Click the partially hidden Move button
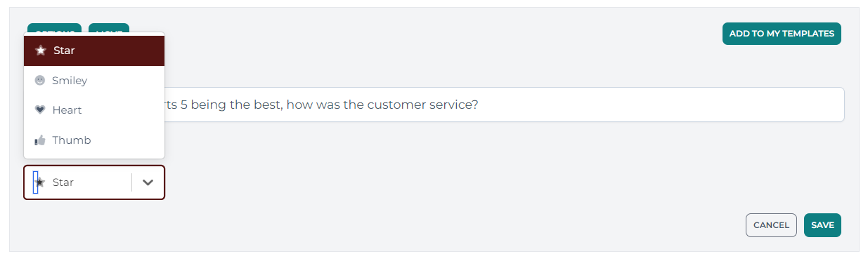868x261 pixels. (x=109, y=28)
